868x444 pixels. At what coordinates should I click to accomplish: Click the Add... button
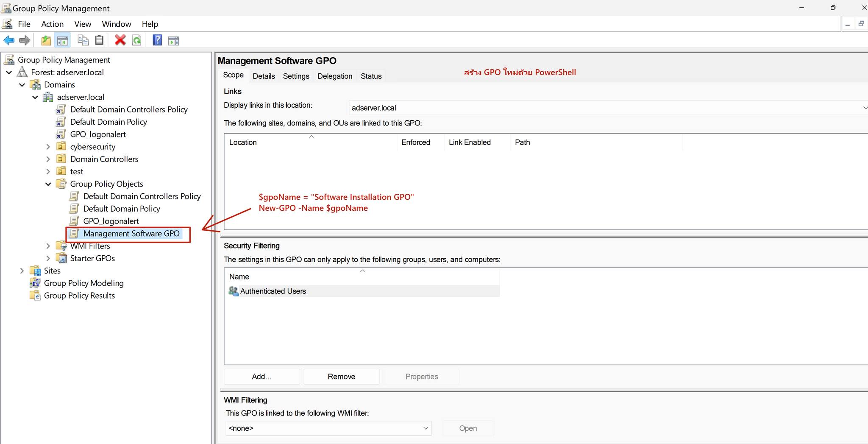(x=262, y=377)
